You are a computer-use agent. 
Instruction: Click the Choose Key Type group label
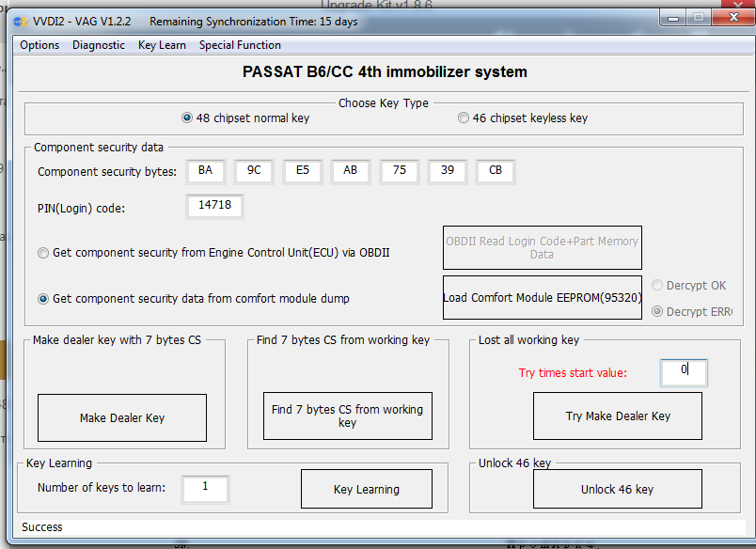[x=384, y=103]
